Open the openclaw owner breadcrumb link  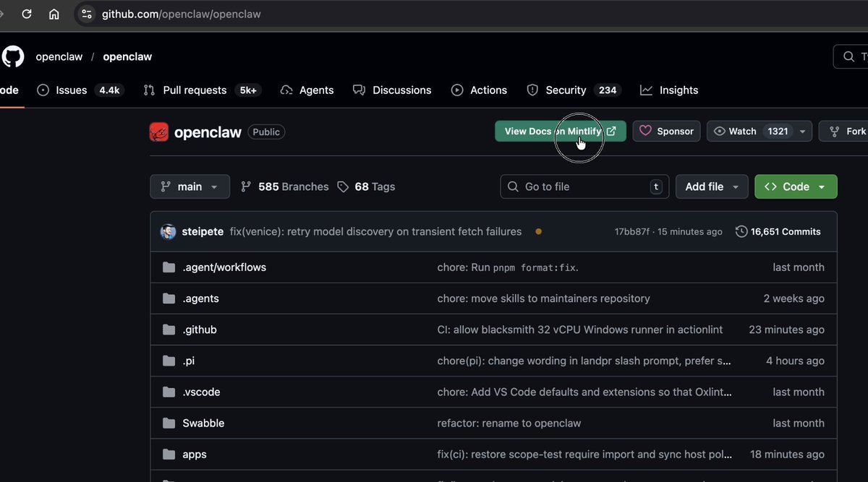pyautogui.click(x=59, y=56)
